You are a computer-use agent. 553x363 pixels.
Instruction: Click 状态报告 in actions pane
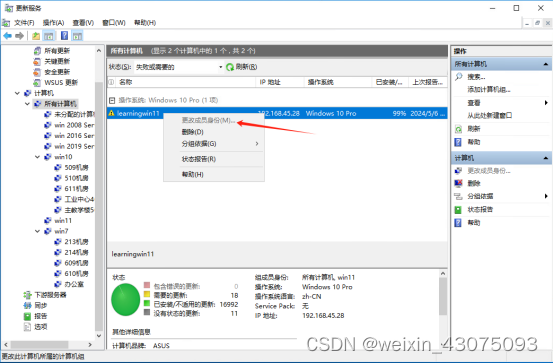point(480,210)
